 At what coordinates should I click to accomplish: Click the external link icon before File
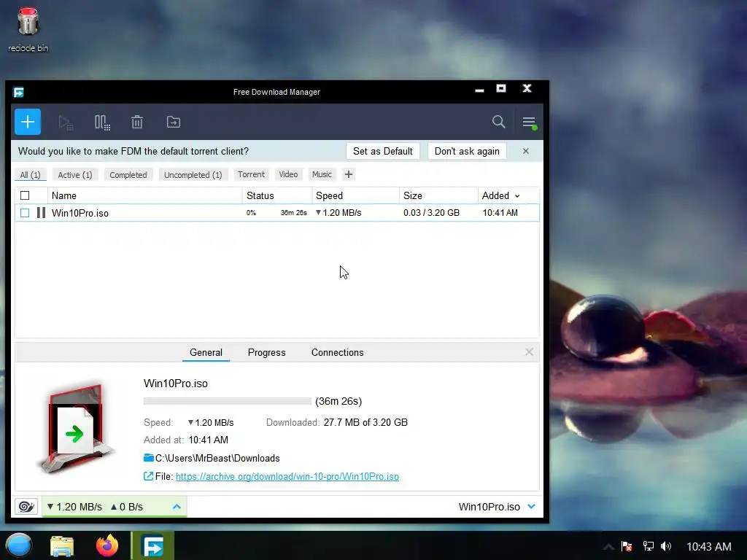pos(149,476)
